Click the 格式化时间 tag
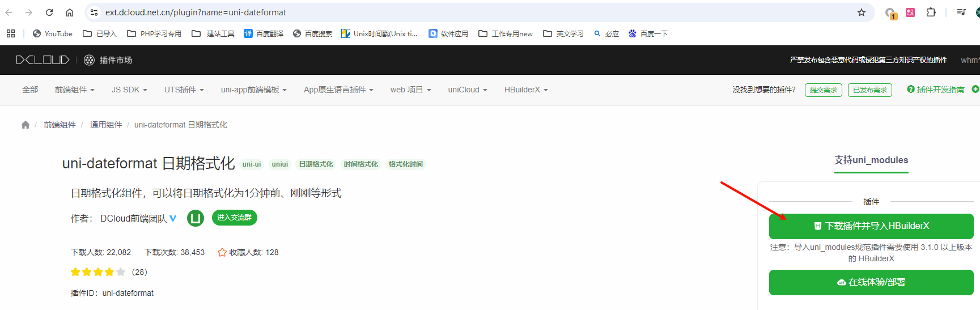Viewport: 980px width, 310px height. point(406,164)
